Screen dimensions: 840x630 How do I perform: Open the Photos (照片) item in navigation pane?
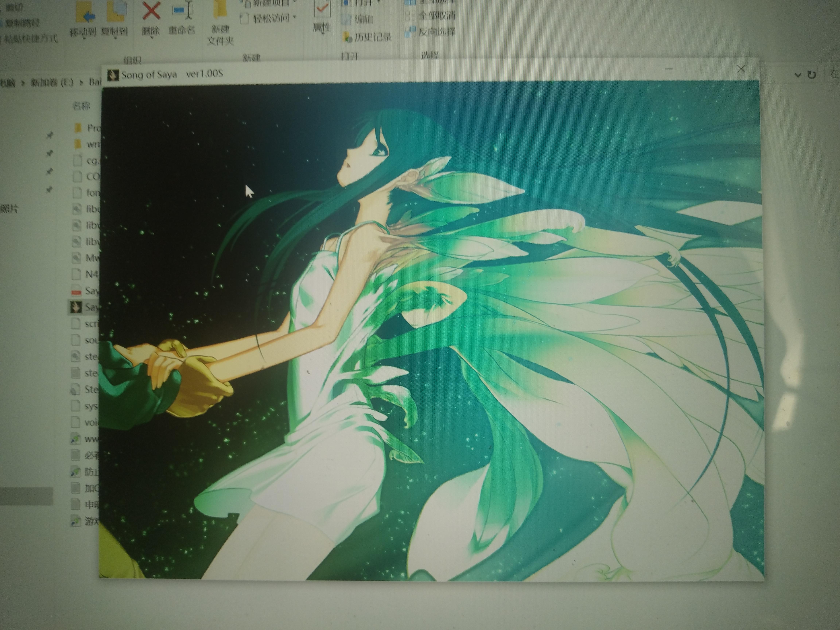pyautogui.click(x=9, y=209)
